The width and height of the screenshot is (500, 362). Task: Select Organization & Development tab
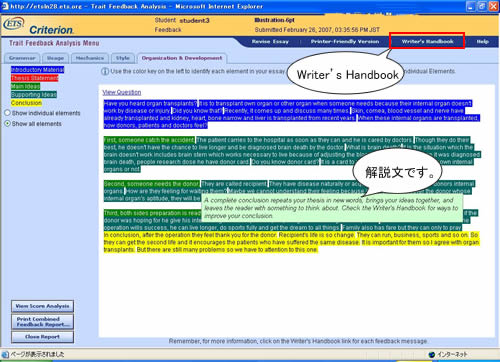point(182,58)
